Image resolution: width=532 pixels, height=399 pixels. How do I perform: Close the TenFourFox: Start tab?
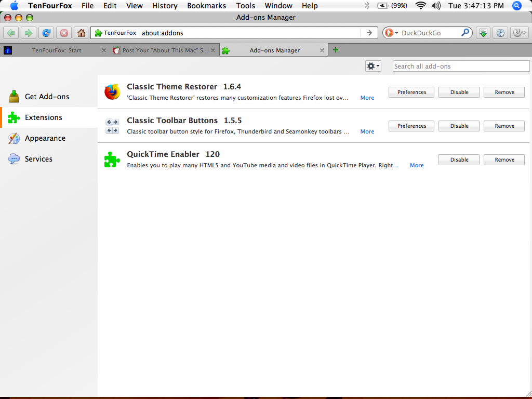104,50
